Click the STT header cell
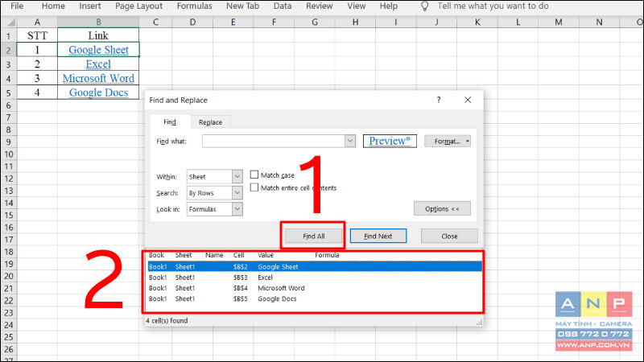 37,35
